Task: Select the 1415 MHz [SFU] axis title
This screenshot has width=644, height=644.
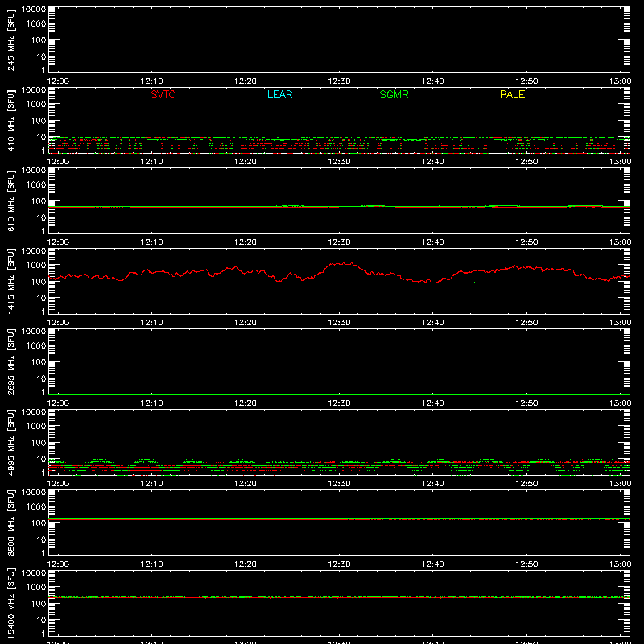Action: [x=10, y=281]
